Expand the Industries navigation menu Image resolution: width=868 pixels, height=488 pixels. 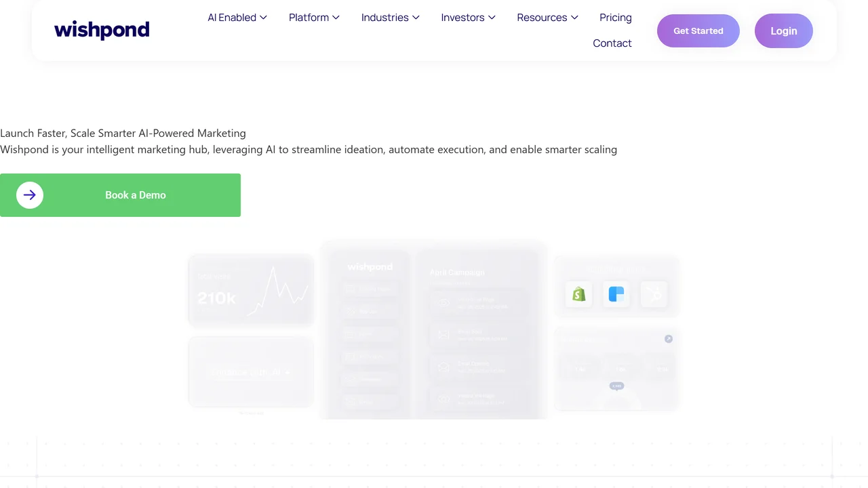[x=391, y=18]
